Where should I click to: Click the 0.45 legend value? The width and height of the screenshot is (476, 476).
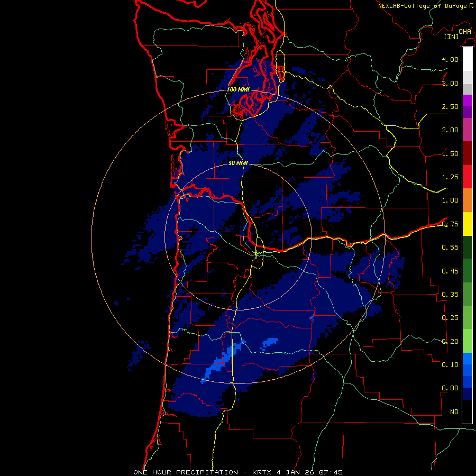(x=450, y=271)
